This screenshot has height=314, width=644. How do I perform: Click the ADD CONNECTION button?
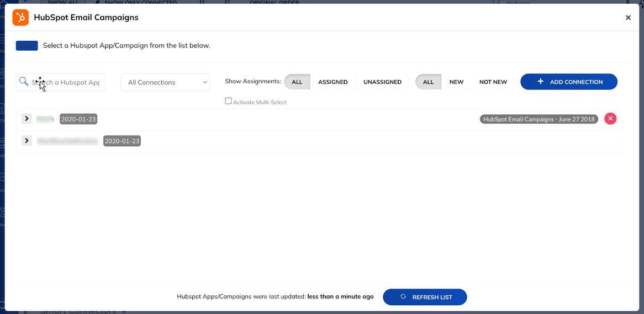coord(569,82)
